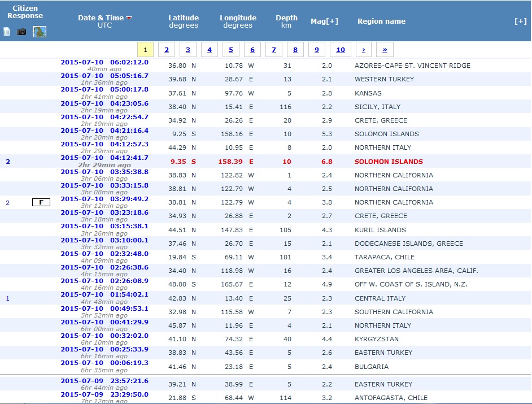532x404 pixels.
Task: Go to page 9
Action: 317,50
